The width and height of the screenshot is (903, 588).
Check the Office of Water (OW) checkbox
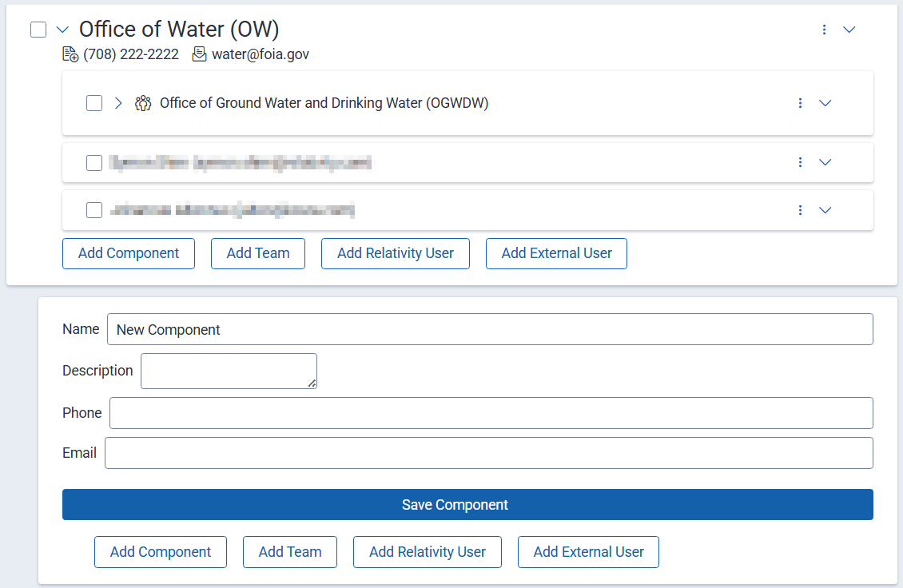pos(38,29)
